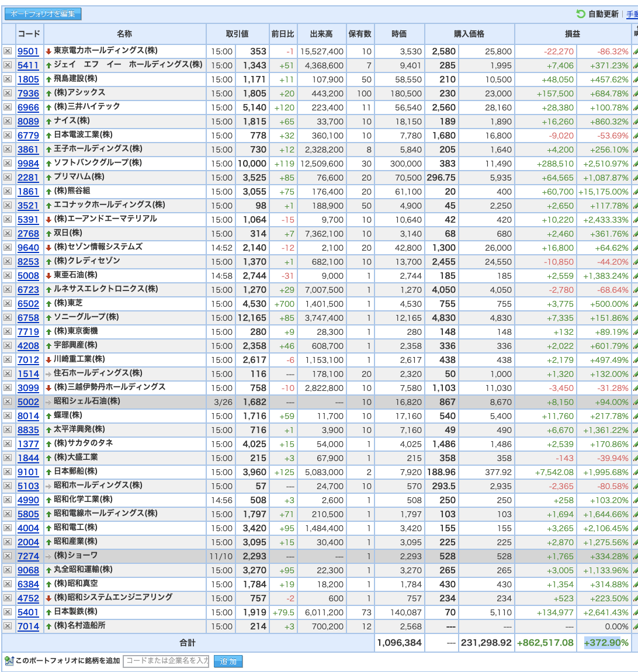Click +15,175.00% gain for 熊谷組
The image size is (638, 672).
604,192
